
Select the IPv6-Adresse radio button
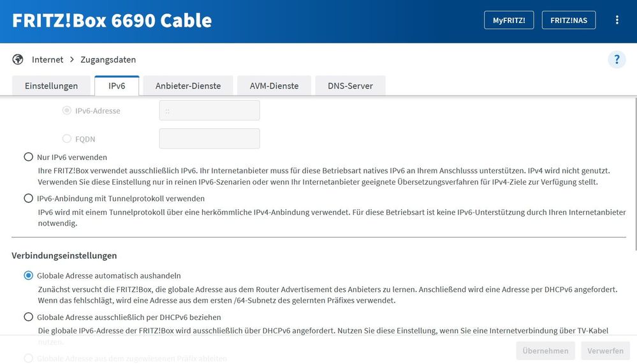point(67,110)
